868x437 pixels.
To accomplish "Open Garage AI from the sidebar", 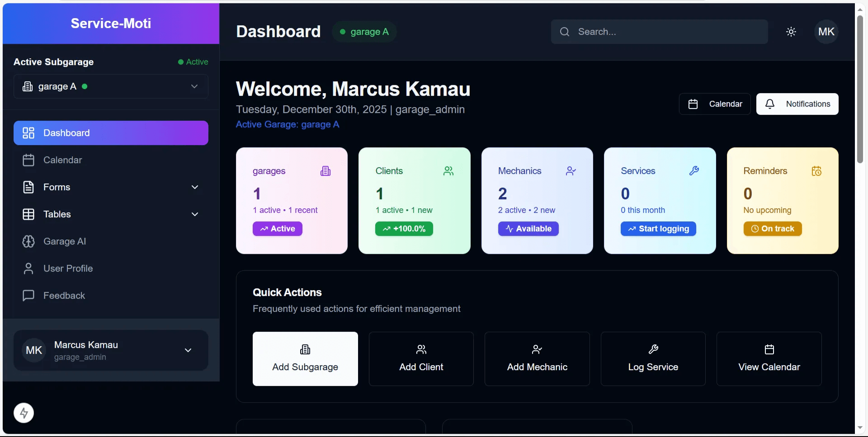I will [x=65, y=241].
